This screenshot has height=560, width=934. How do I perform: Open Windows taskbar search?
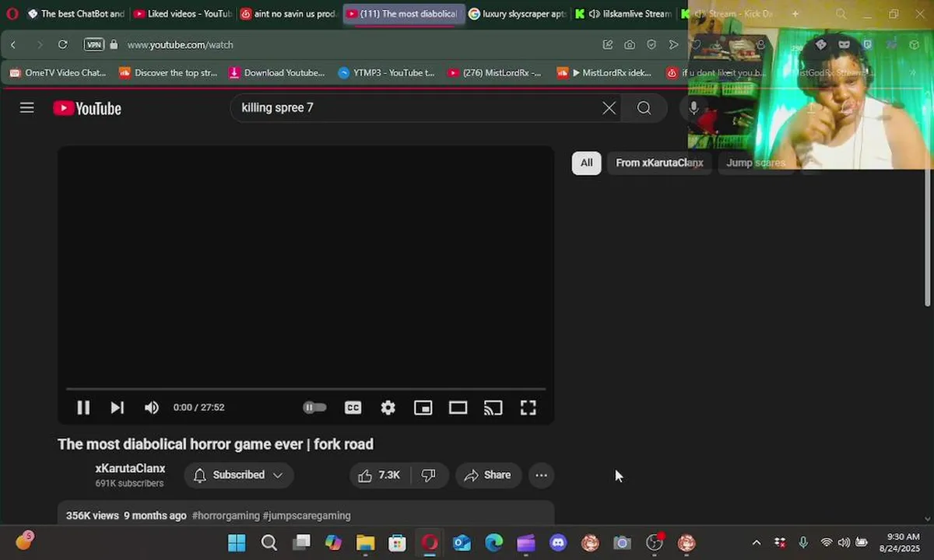(269, 543)
